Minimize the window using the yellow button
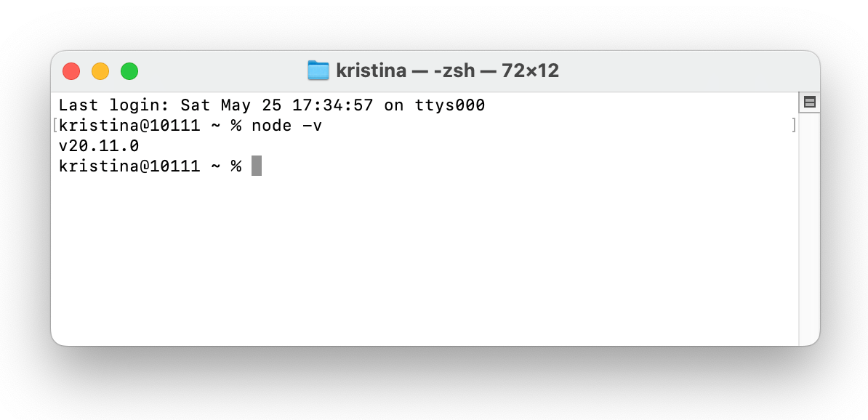 (x=100, y=71)
